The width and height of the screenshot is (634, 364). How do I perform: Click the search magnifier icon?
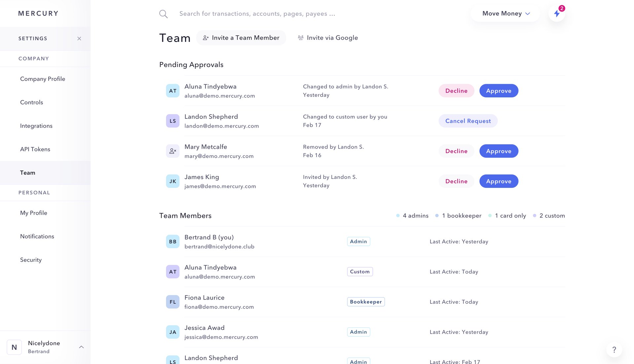pyautogui.click(x=163, y=14)
